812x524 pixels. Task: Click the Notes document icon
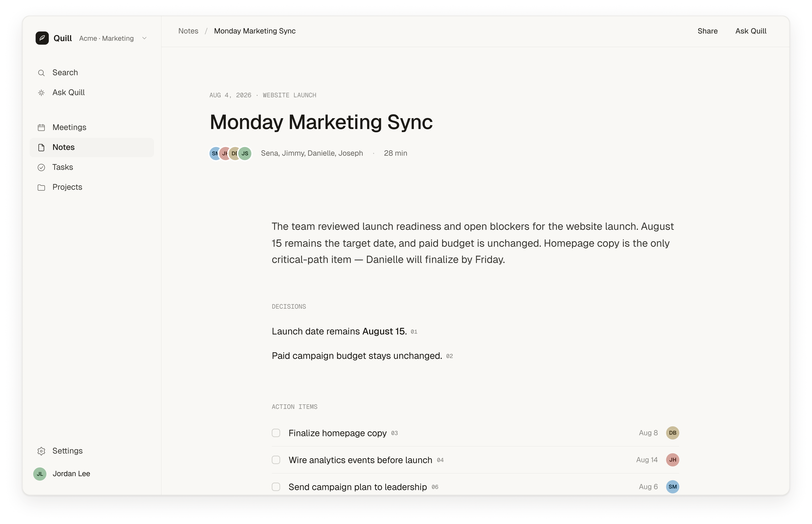tap(41, 148)
